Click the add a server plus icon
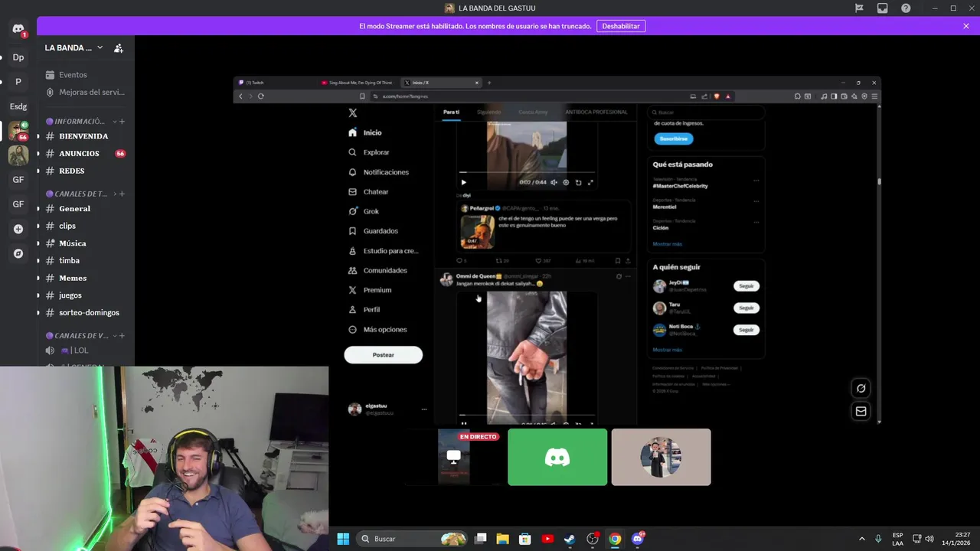This screenshot has height=551, width=980. coord(18,229)
